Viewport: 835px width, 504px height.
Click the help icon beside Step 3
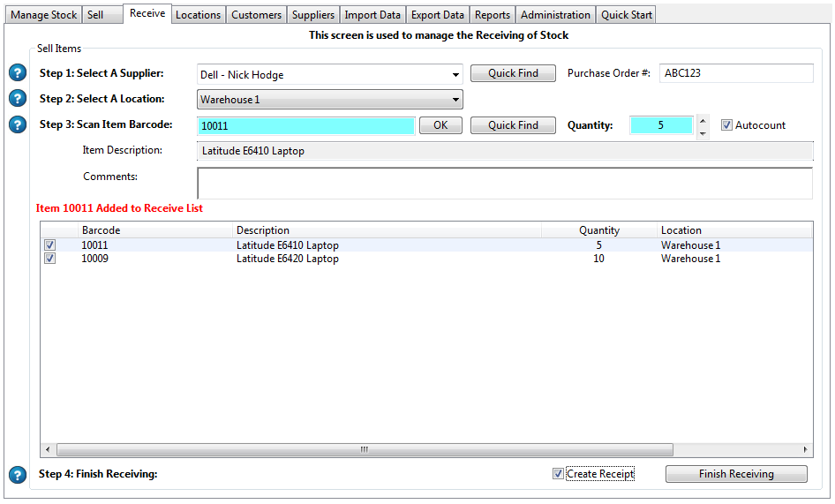tap(18, 124)
